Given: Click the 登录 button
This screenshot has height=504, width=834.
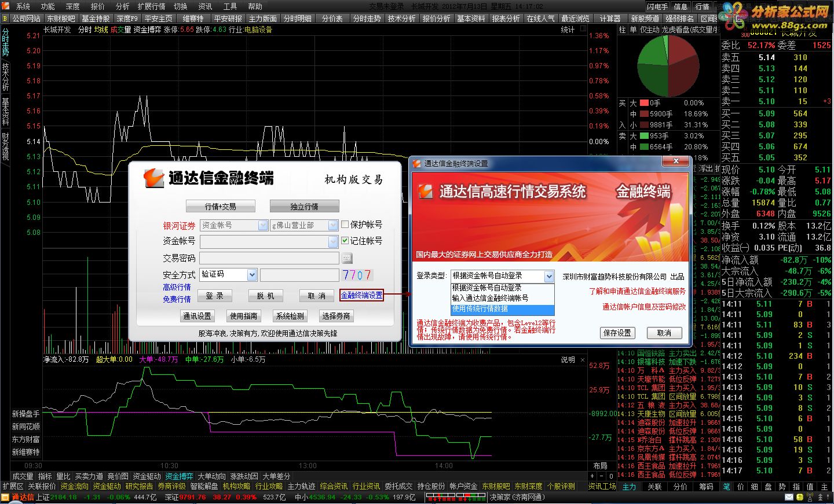Looking at the screenshot, I should pos(214,296).
